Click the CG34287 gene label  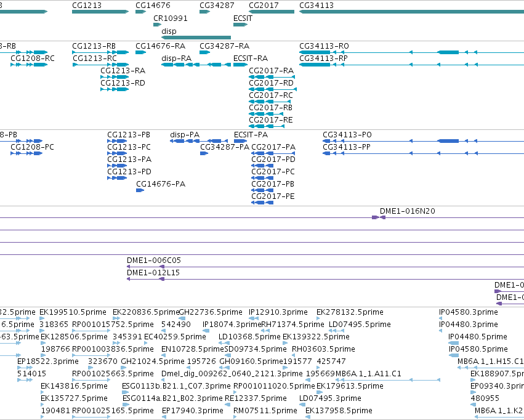pos(217,6)
